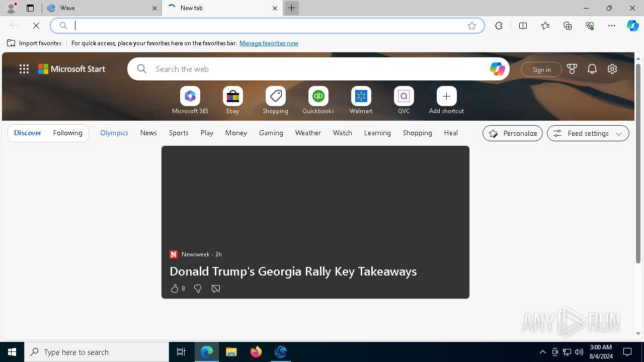Screen dimensions: 644x362
Task: Open Donald Trump's Georgia Rally headline
Action: 293,271
